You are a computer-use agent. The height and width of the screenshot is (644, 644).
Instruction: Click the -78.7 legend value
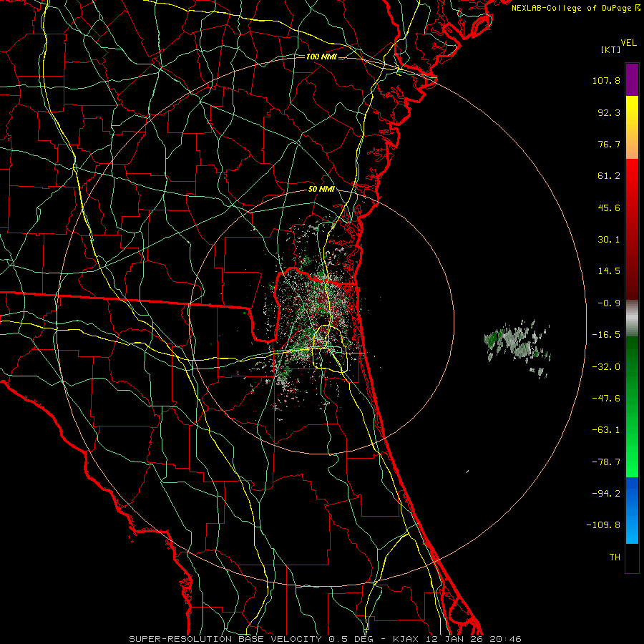point(606,462)
